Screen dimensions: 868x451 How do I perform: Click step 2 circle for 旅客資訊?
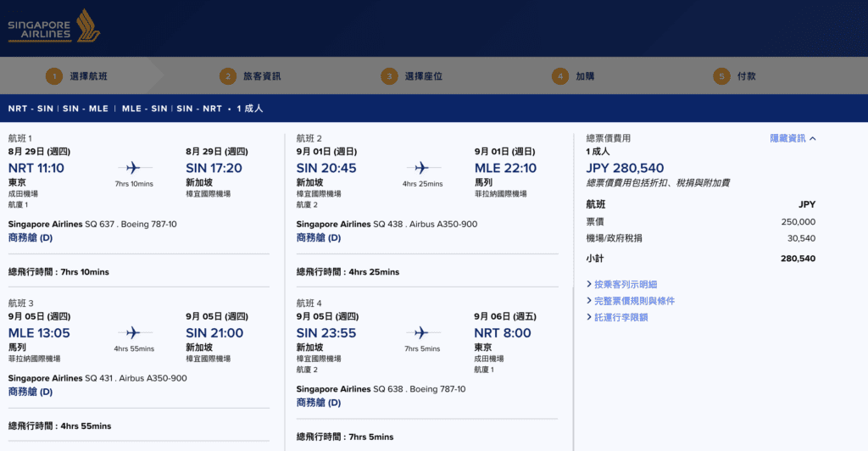(228, 76)
